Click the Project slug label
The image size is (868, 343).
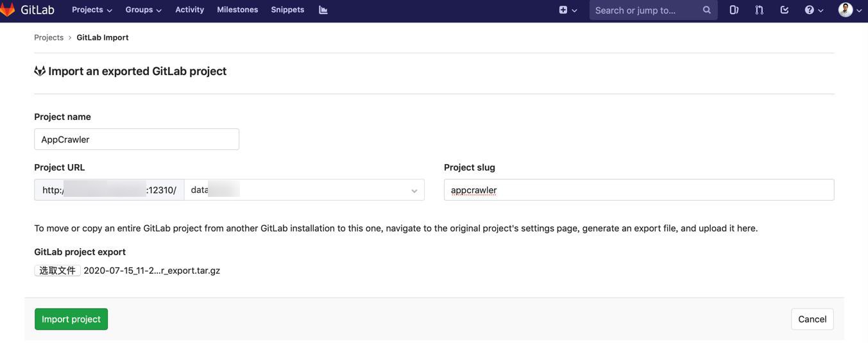pyautogui.click(x=470, y=167)
